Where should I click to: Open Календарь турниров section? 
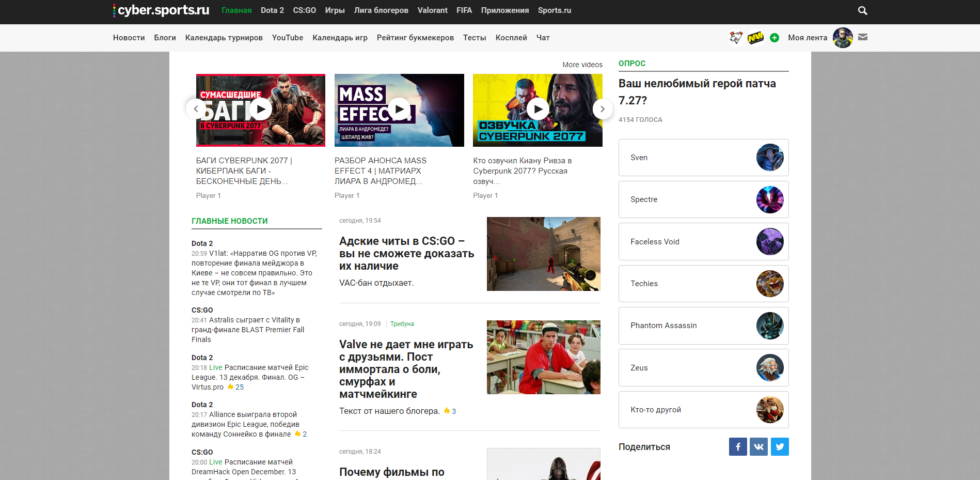coord(224,38)
